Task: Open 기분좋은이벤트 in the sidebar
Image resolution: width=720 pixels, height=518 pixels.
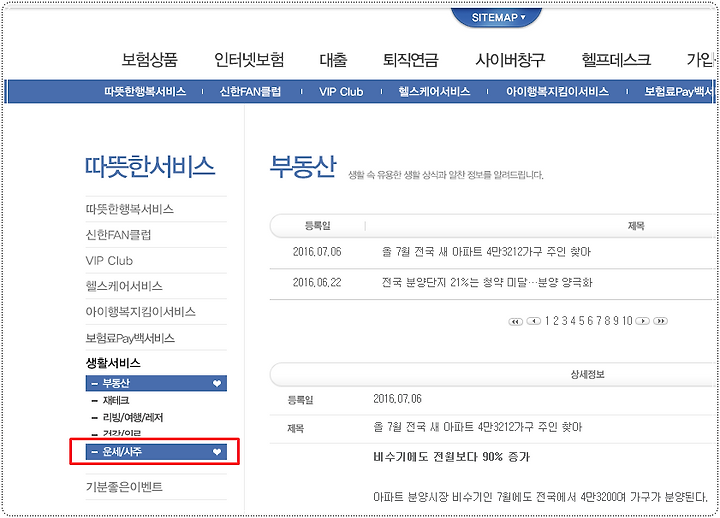Action: pyautogui.click(x=124, y=487)
